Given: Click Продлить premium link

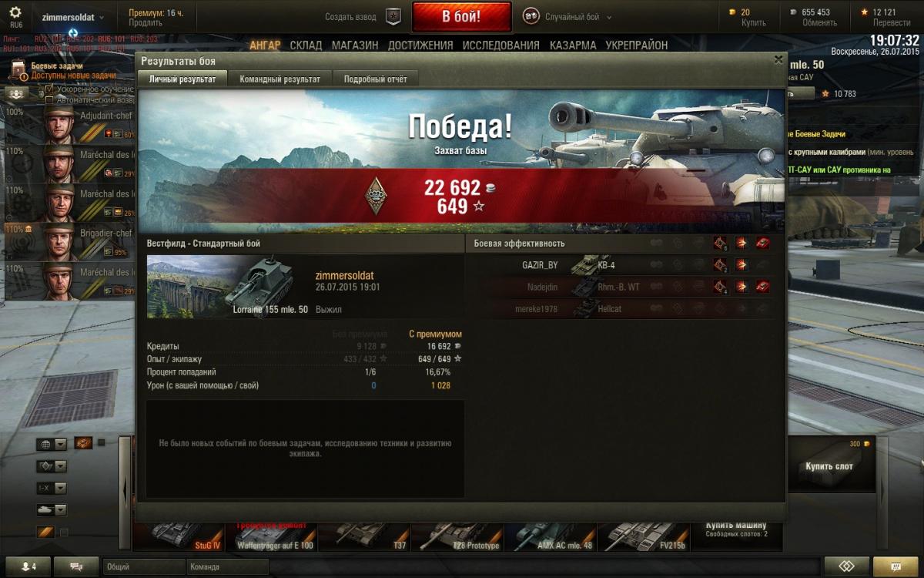Looking at the screenshot, I should coord(140,22).
